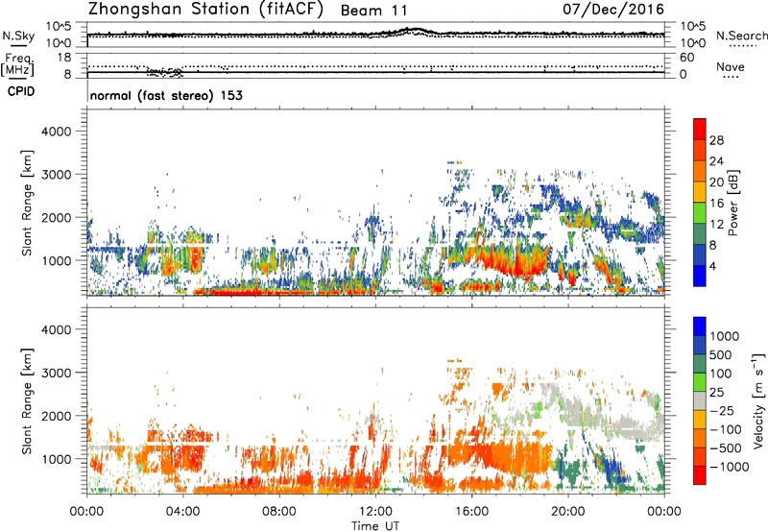Click the '4' Power colorbar tick

point(712,267)
